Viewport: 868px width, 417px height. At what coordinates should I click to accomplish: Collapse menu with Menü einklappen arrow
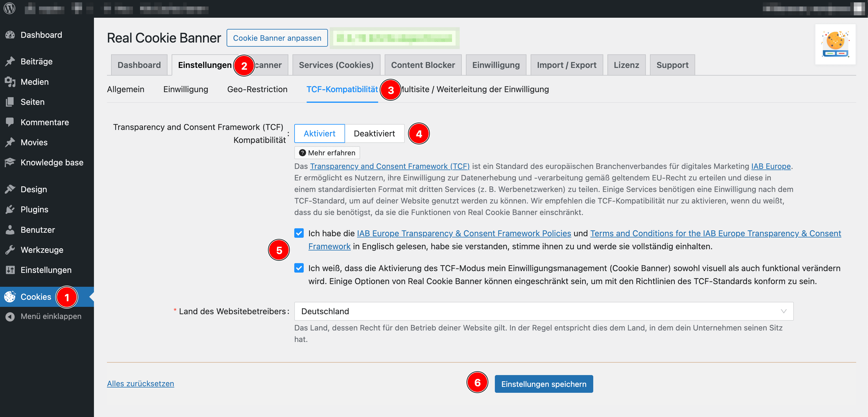pyautogui.click(x=10, y=316)
